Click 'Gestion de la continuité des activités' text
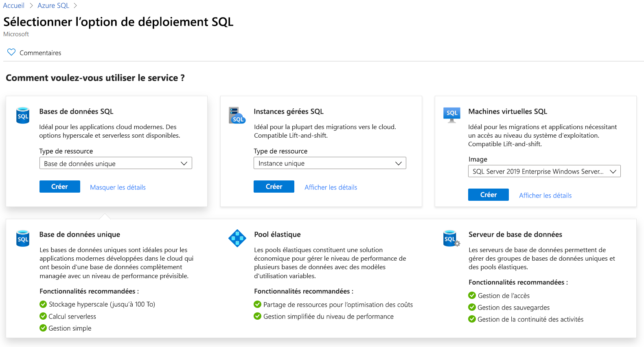Viewport: 644px width, 347px height. [x=530, y=319]
